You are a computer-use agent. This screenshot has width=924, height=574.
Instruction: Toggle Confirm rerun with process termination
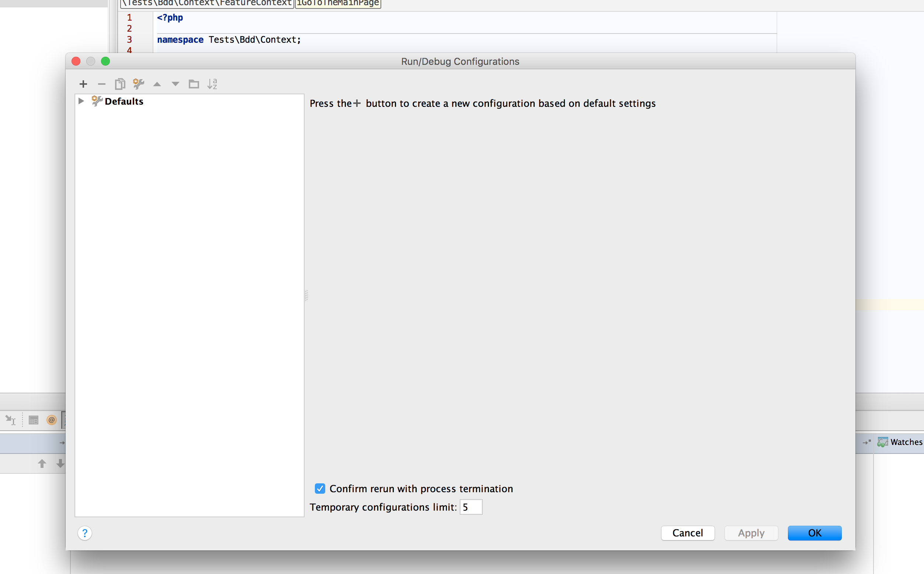coord(320,489)
